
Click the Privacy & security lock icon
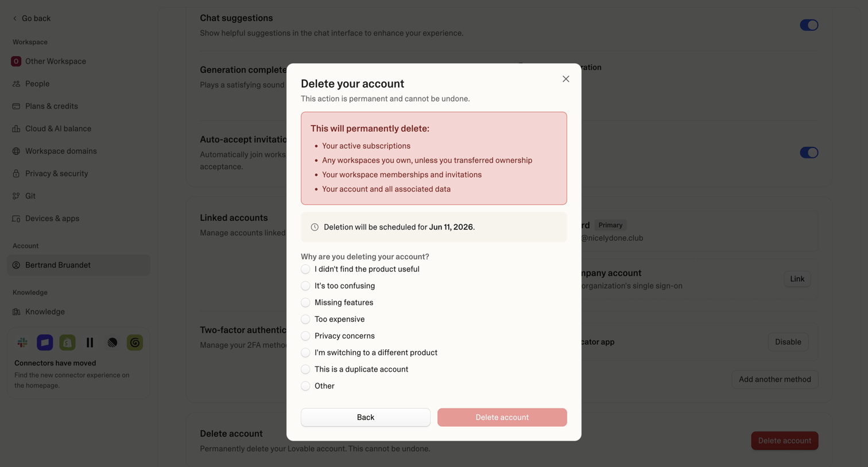(16, 174)
